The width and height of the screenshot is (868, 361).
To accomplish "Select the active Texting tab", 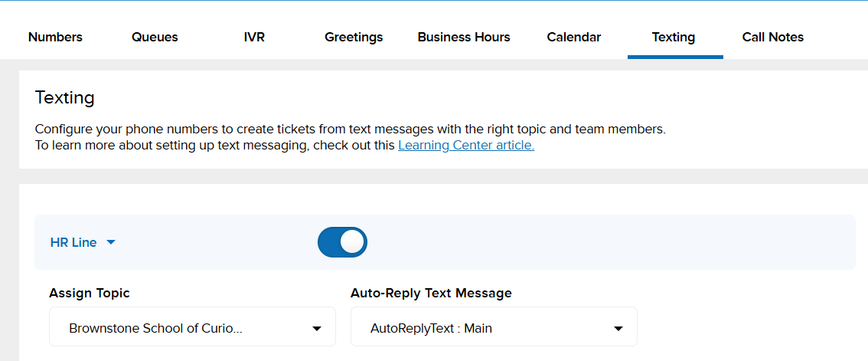I will tap(674, 37).
